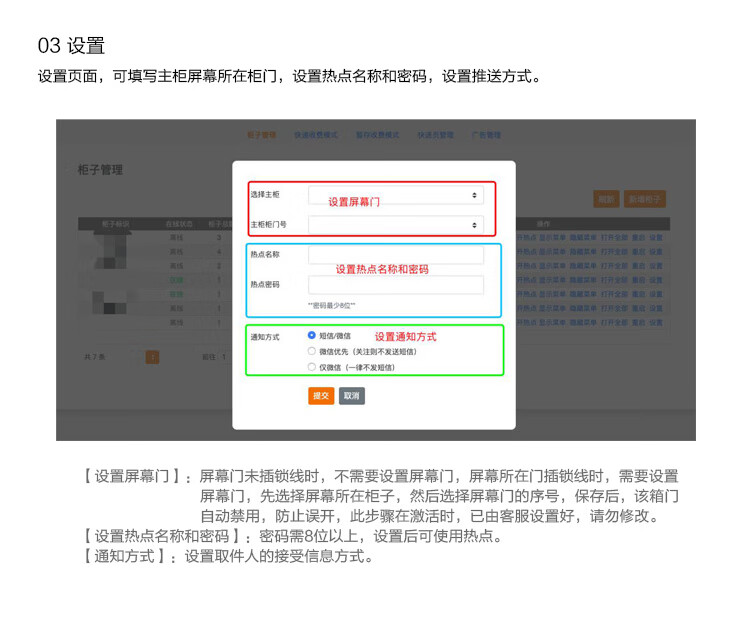Open the 选择主柜 dropdown

[395, 196]
